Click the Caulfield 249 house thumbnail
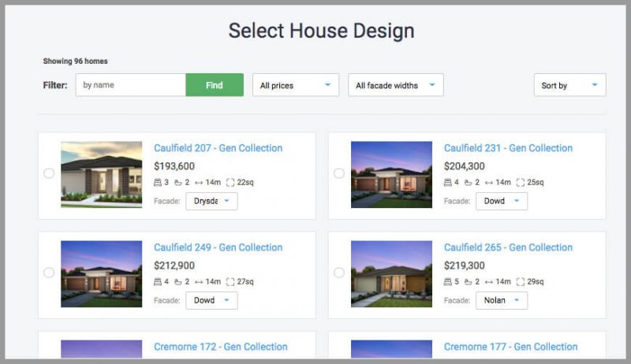 (102, 274)
